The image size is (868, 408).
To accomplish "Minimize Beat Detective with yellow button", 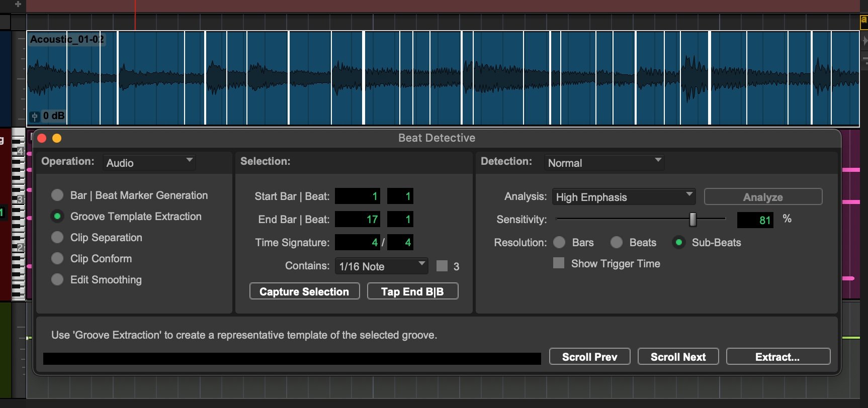I will click(x=57, y=138).
